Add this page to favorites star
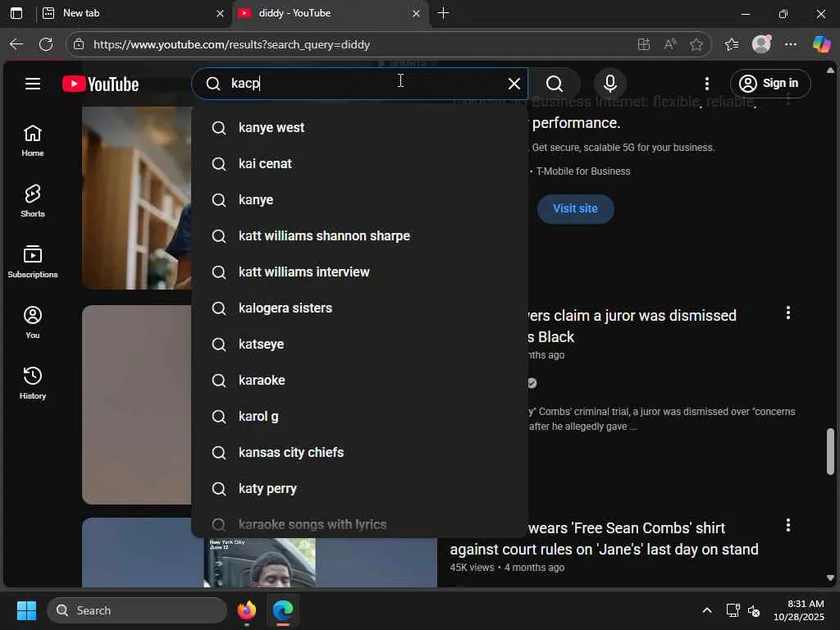The height and width of the screenshot is (630, 840). 696,44
